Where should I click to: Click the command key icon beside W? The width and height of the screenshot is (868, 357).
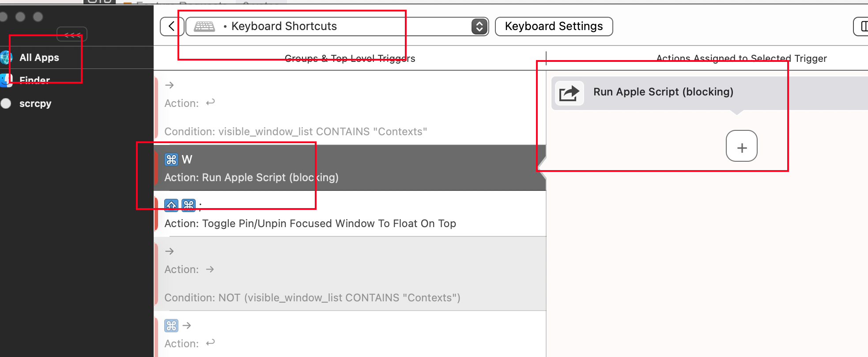[x=171, y=160]
